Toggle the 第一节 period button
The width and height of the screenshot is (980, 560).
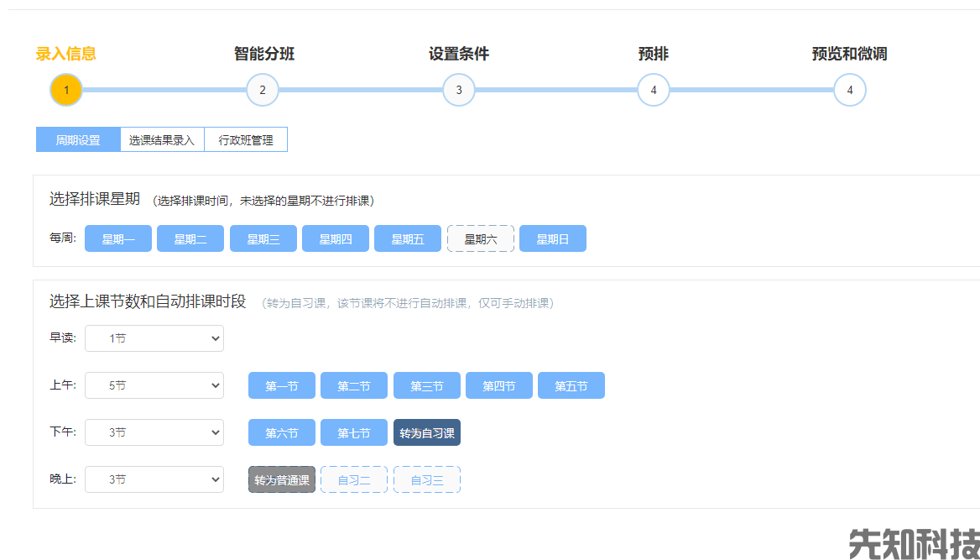(282, 385)
